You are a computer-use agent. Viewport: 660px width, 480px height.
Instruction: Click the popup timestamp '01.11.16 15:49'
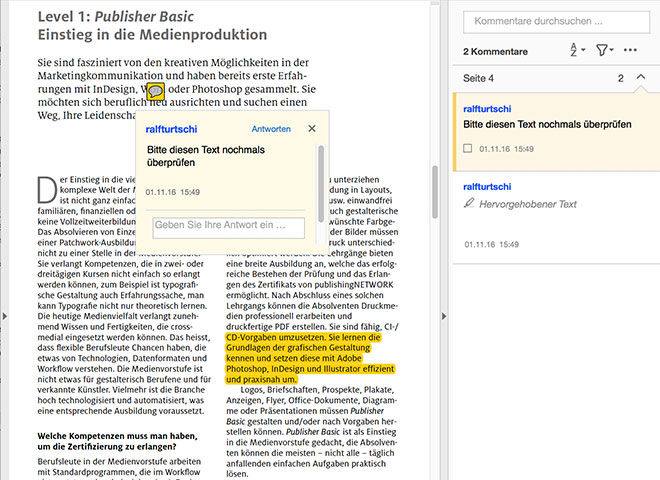173,192
